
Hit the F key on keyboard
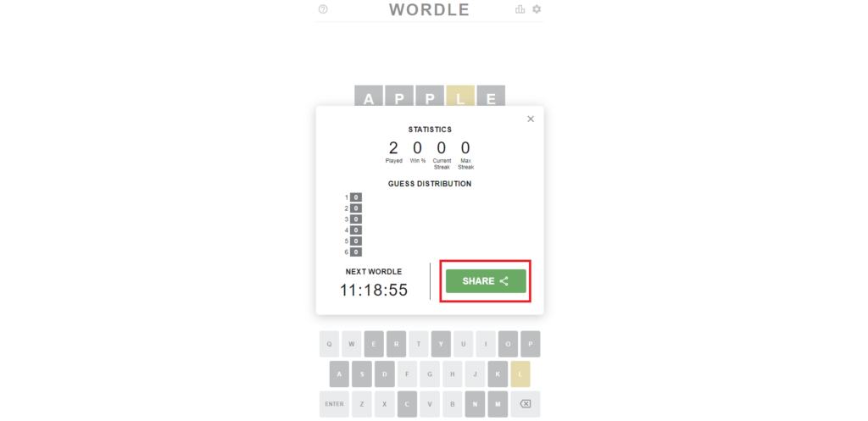pos(408,374)
